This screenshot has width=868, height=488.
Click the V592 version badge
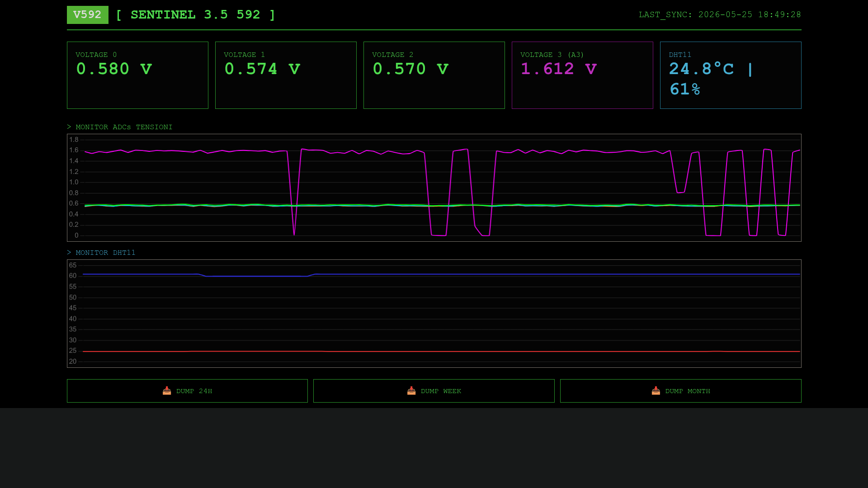tap(88, 15)
